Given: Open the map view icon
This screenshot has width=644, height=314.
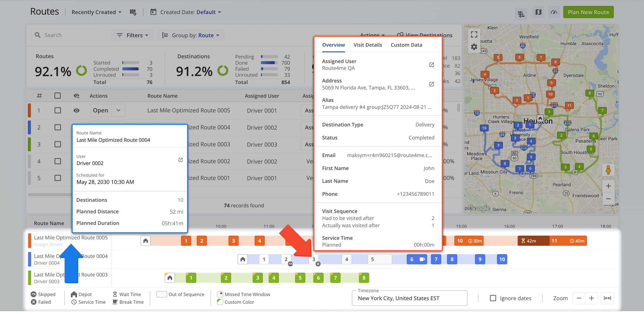Looking at the screenshot, I should 538,12.
